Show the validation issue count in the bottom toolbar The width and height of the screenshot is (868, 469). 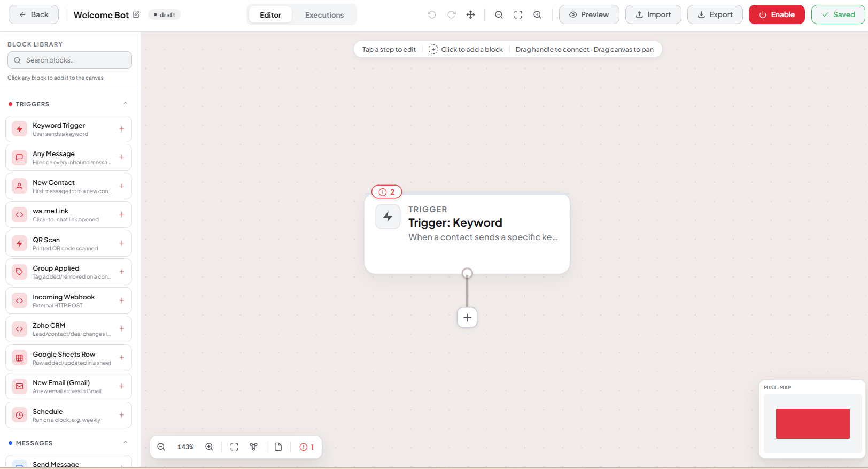[307, 447]
